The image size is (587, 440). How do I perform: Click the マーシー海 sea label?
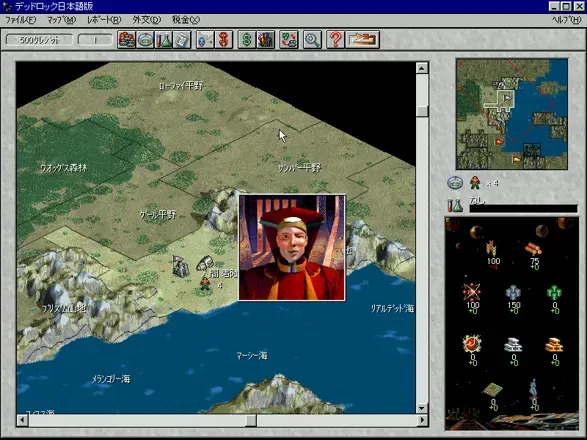coord(252,355)
